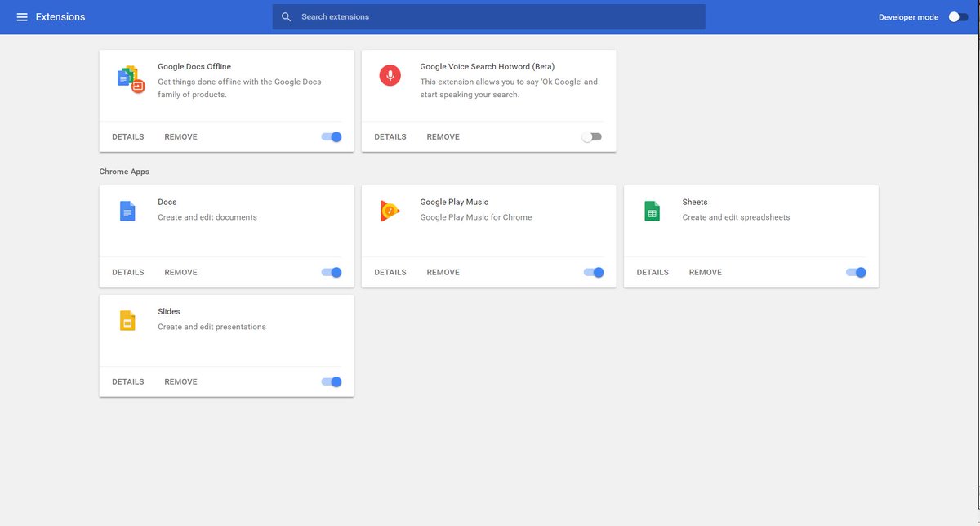980x526 pixels.
Task: Click the Google Voice Search Hotword (Beta) title
Action: (x=488, y=67)
